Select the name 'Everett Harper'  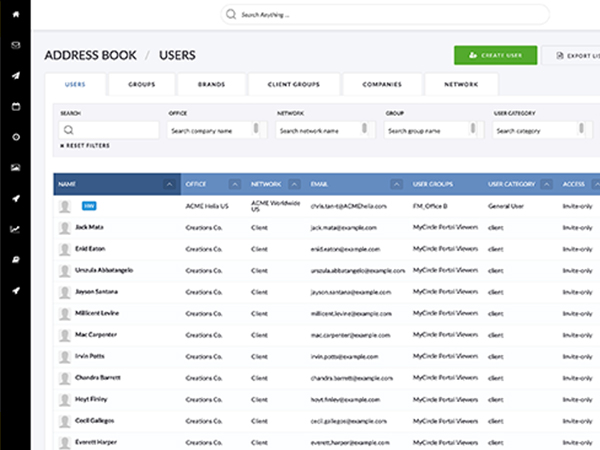[96, 442]
